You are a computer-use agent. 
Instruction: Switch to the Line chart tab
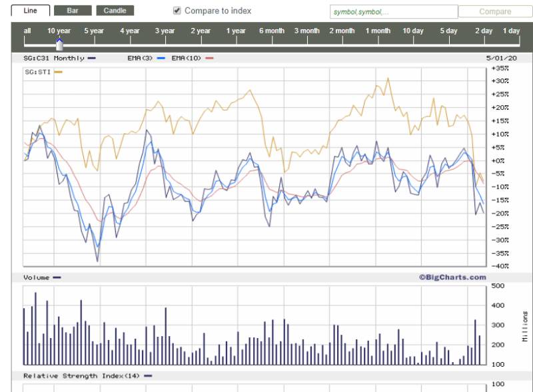[x=30, y=11]
